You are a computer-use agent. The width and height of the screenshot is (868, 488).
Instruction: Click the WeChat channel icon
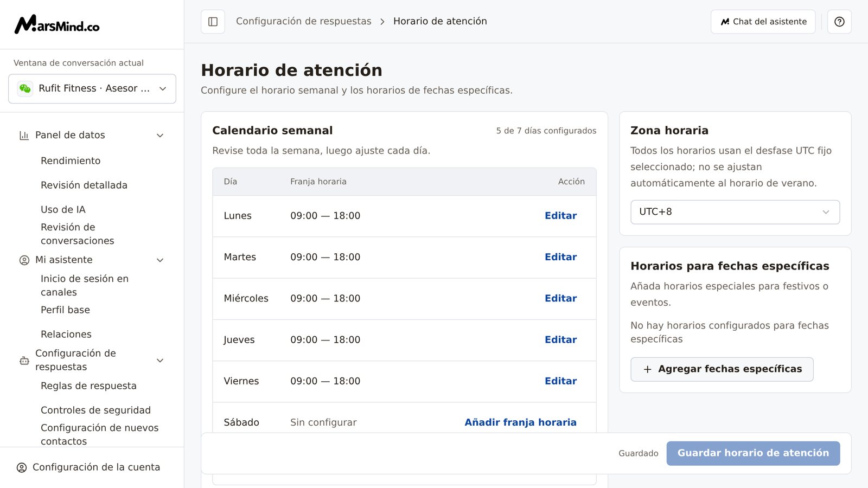[x=25, y=88]
